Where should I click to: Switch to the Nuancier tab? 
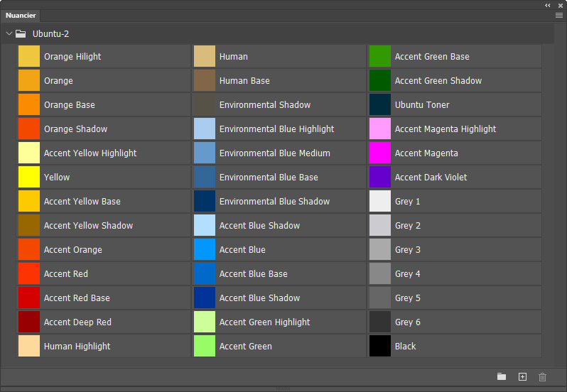pos(21,16)
